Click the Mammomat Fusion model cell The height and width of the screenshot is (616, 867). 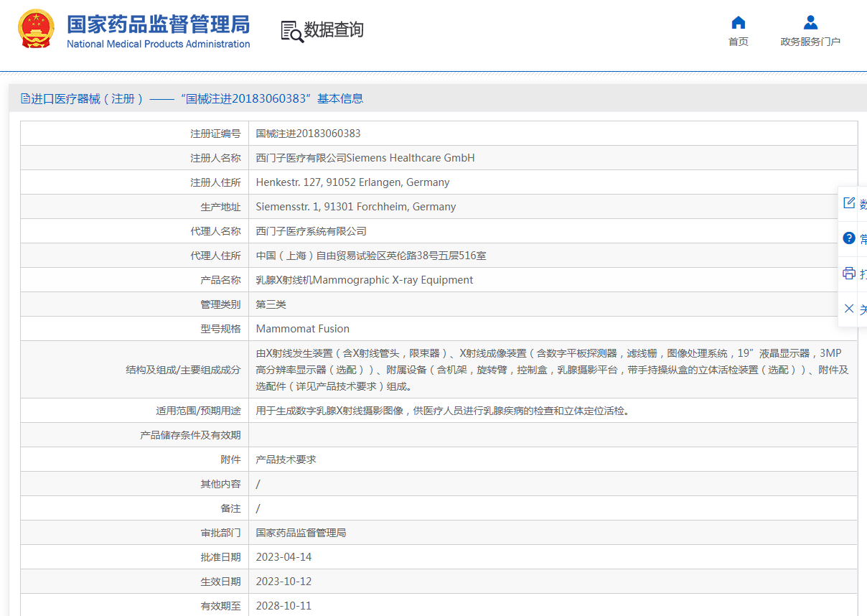pos(302,329)
